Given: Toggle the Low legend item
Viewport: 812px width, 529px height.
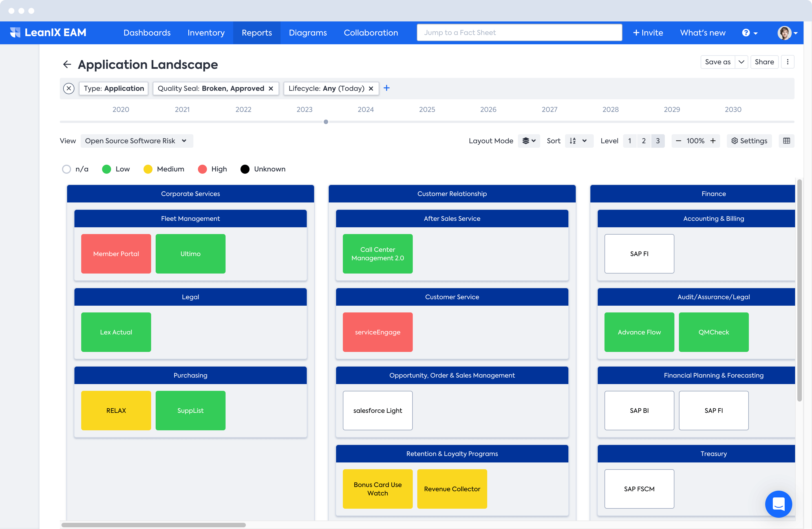Looking at the screenshot, I should [116, 169].
